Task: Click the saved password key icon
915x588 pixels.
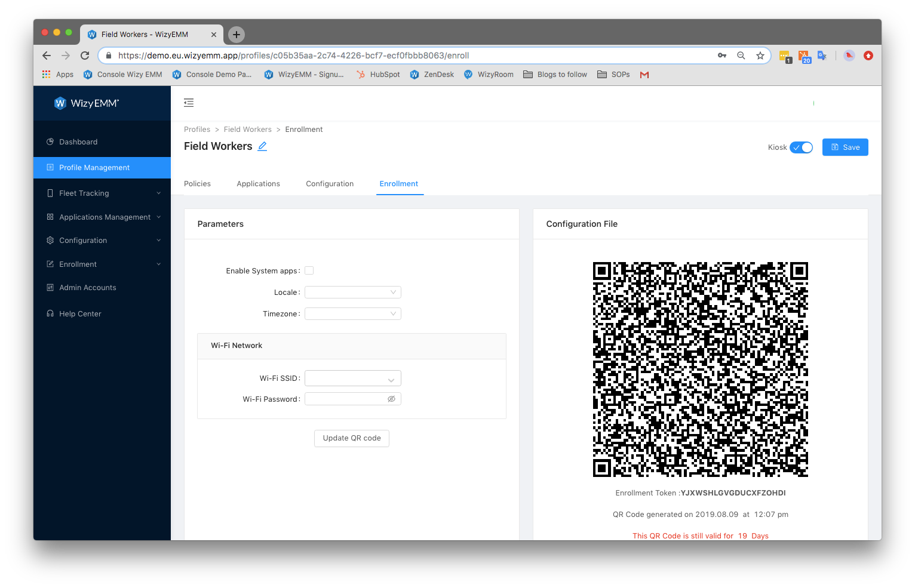Action: 722,56
